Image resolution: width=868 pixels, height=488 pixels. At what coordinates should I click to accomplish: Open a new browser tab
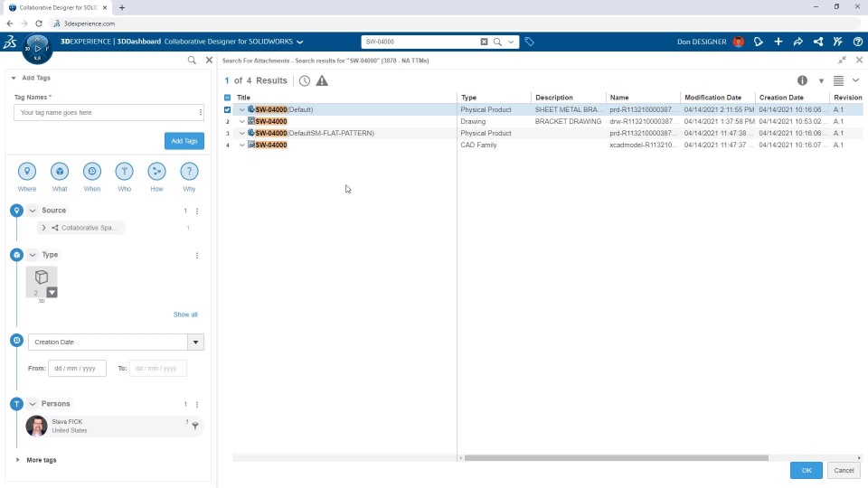click(122, 8)
